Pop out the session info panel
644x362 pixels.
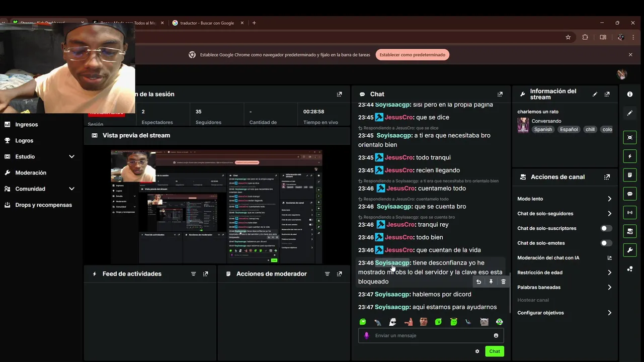[339, 94]
